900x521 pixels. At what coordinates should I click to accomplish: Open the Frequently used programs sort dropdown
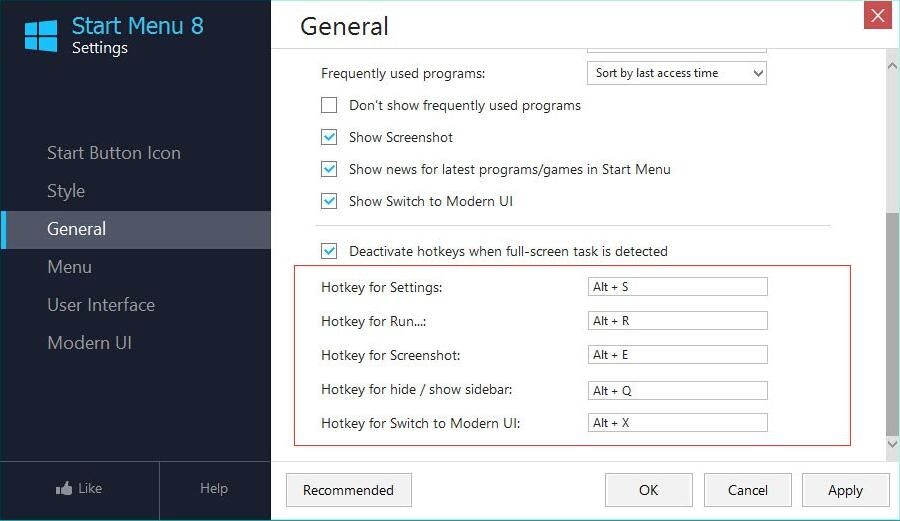pyautogui.click(x=677, y=73)
